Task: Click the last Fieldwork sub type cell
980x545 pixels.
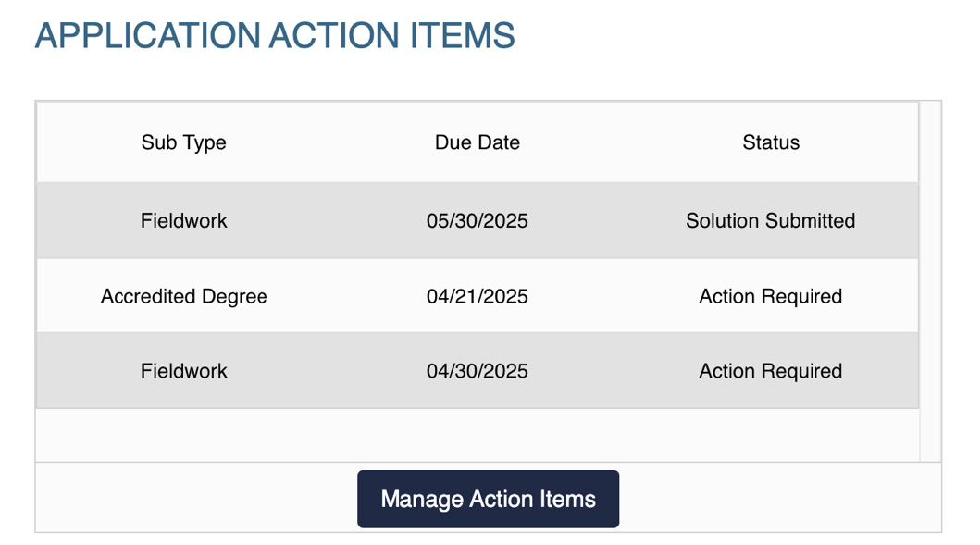Action: click(x=184, y=371)
